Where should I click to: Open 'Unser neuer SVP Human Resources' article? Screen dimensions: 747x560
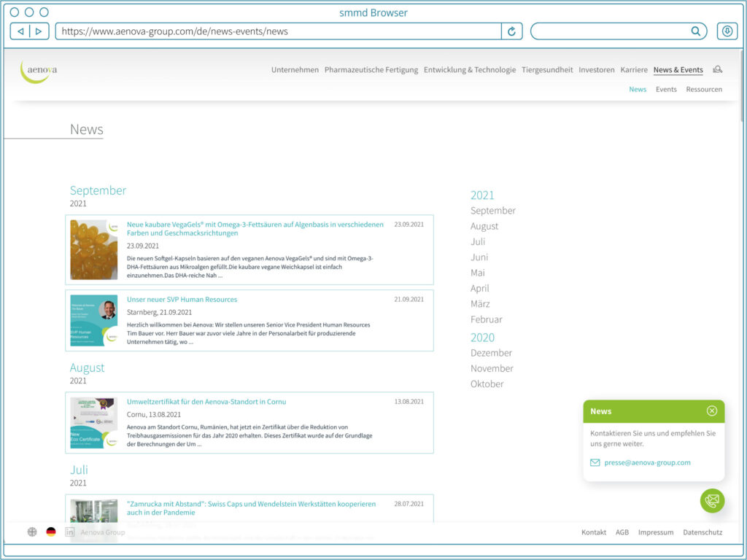[x=182, y=299]
